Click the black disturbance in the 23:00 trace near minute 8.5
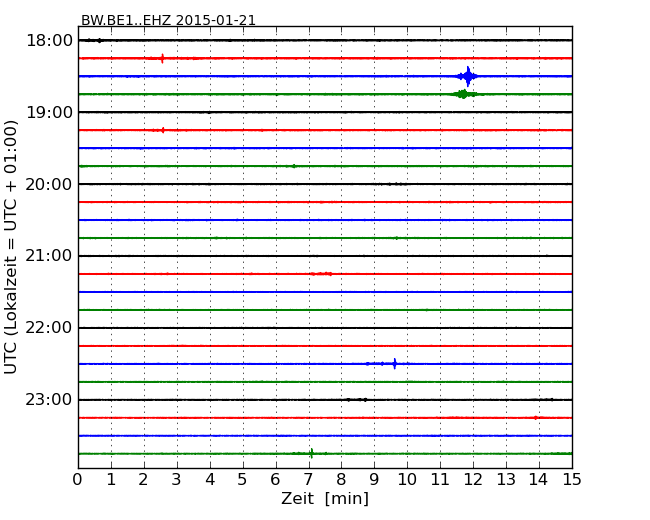 pos(357,400)
